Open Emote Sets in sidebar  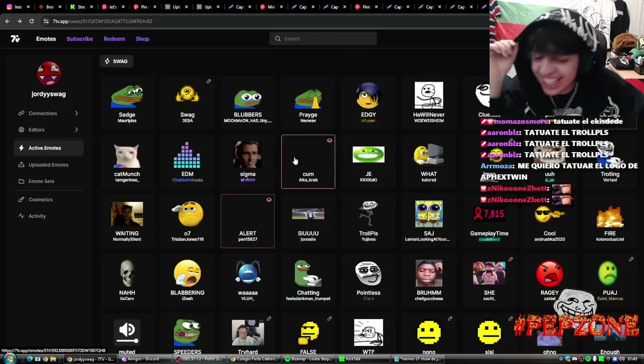tap(48, 181)
